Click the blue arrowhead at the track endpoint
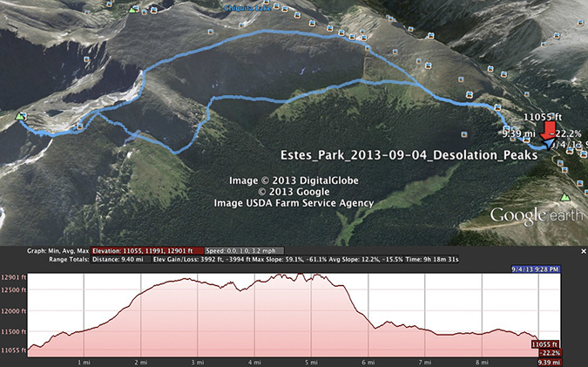This screenshot has width=588, height=367. [548, 144]
